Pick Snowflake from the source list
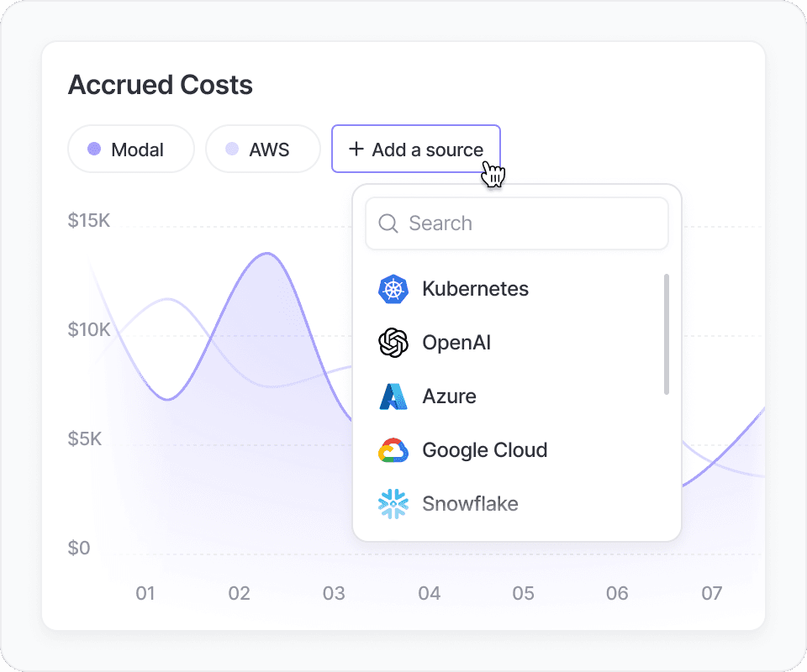The width and height of the screenshot is (807, 672). point(517,504)
